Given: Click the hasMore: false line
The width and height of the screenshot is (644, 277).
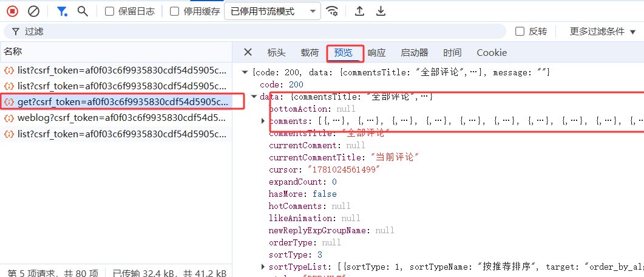Looking at the screenshot, I should [303, 194].
